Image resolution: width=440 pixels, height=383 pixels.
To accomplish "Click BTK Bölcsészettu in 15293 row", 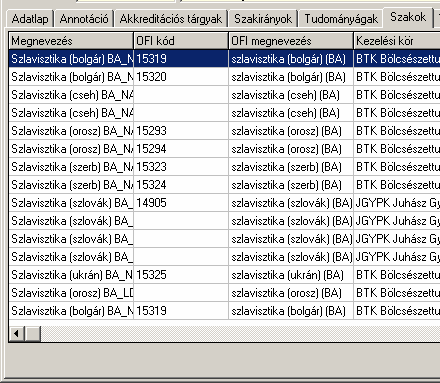I will coord(397,131).
